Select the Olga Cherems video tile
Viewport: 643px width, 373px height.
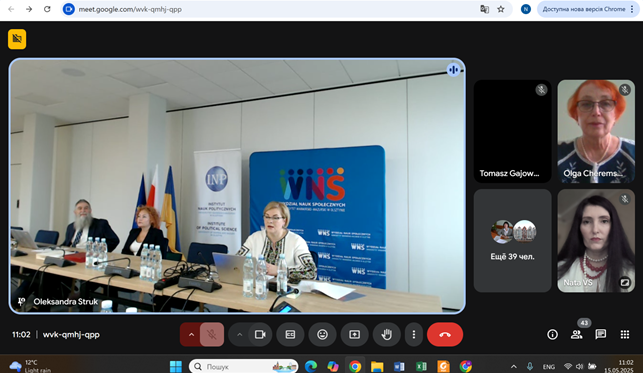(x=596, y=131)
